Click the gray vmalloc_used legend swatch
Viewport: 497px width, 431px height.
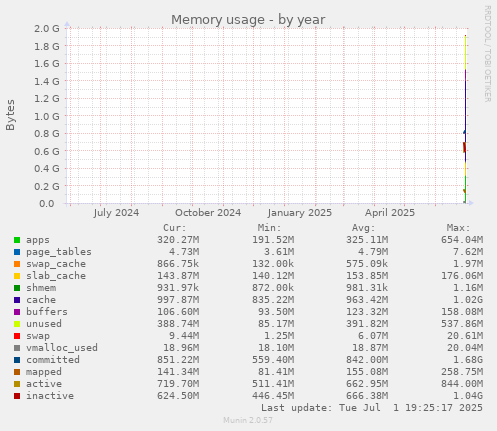pos(17,348)
